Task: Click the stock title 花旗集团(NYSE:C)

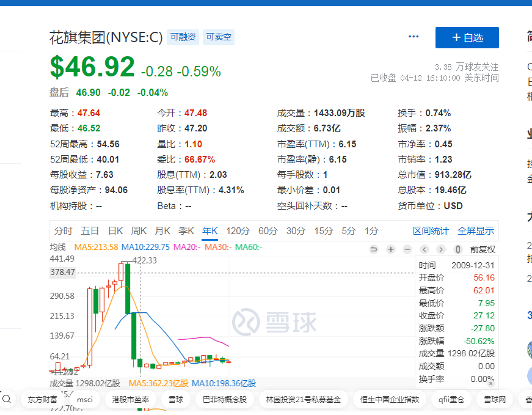Action: tap(106, 37)
